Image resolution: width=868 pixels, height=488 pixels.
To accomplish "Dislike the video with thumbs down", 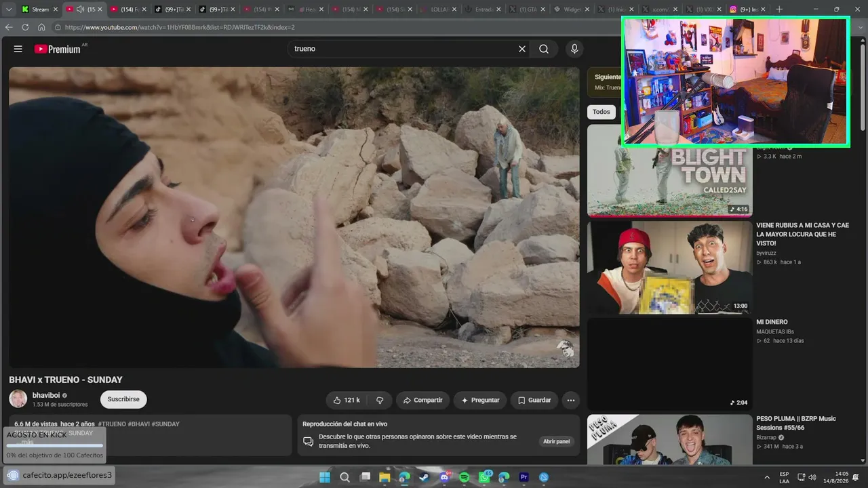I will [380, 400].
